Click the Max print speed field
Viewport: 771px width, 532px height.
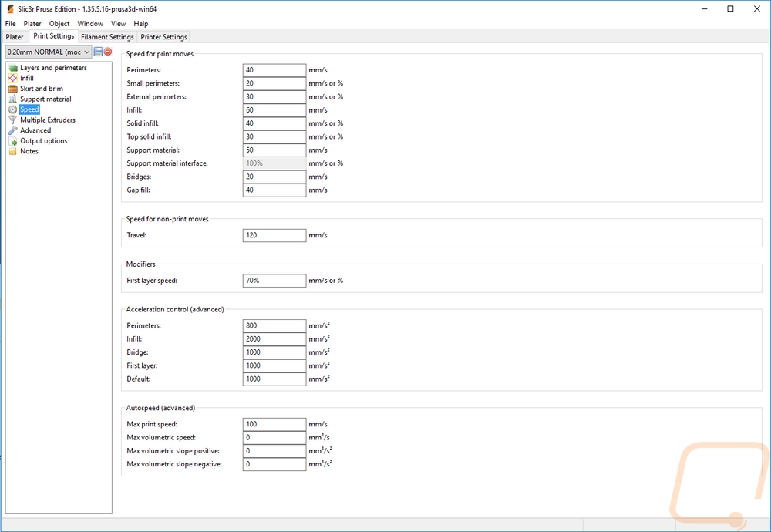pyautogui.click(x=274, y=424)
